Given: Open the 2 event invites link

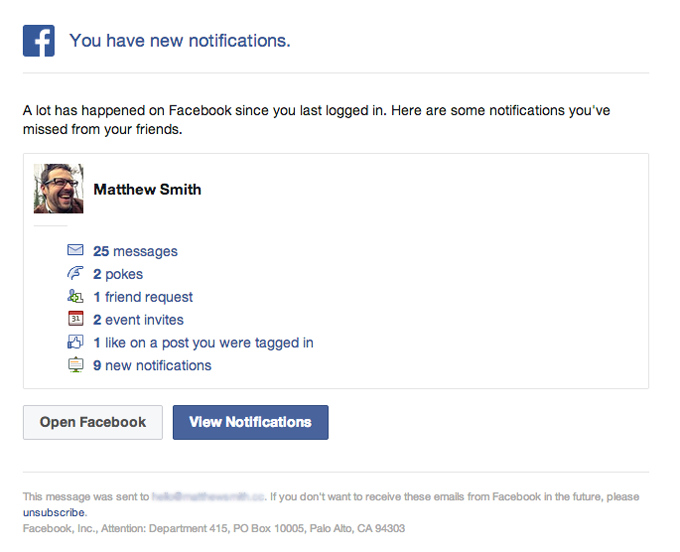Looking at the screenshot, I should pos(138,320).
